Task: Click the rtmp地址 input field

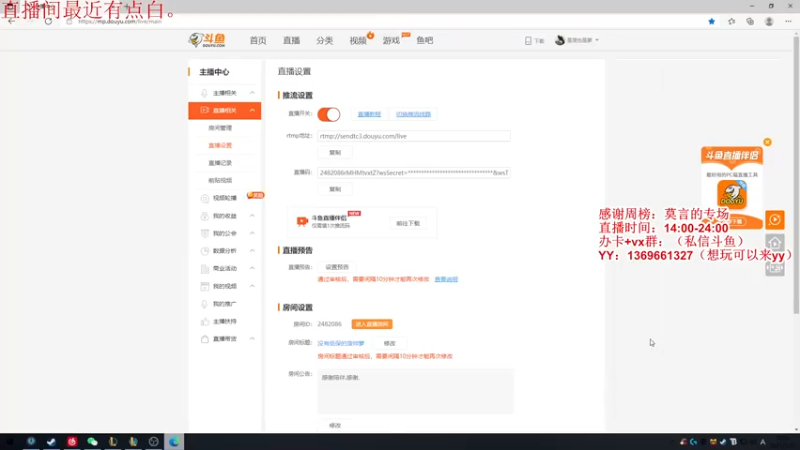Action: point(414,136)
